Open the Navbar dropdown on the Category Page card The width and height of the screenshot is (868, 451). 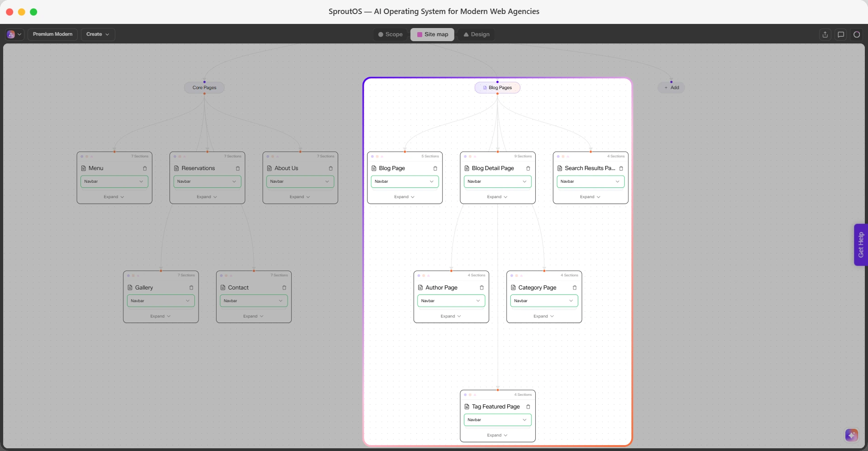click(x=544, y=301)
